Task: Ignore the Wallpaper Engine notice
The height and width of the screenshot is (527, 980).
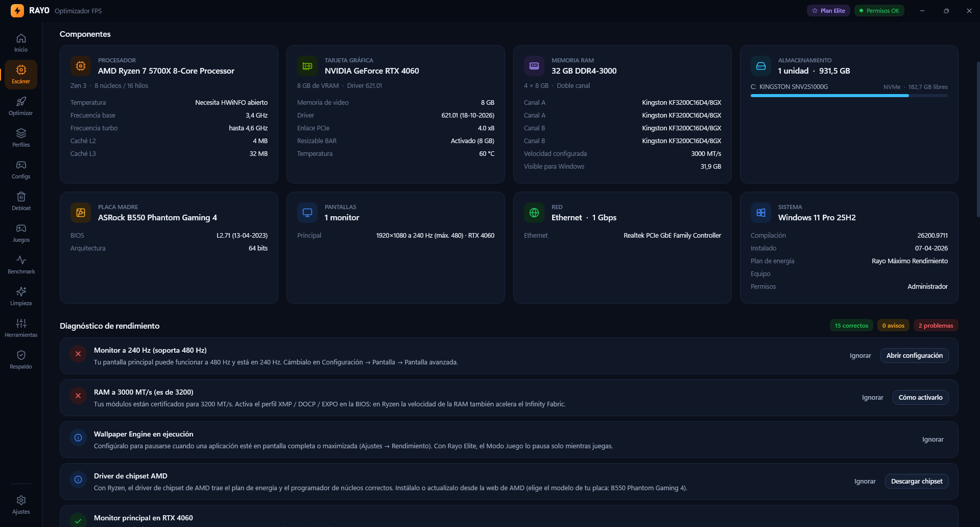Action: coord(933,440)
